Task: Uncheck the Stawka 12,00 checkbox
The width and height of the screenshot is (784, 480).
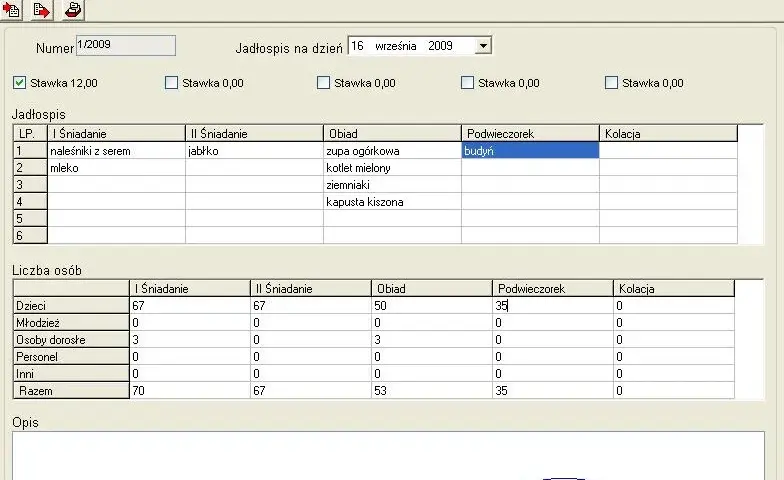Action: 20,83
